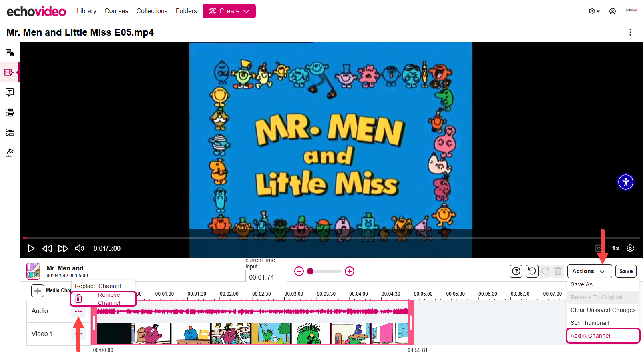Open the Collections page
The width and height of the screenshot is (643, 364).
coord(152,11)
